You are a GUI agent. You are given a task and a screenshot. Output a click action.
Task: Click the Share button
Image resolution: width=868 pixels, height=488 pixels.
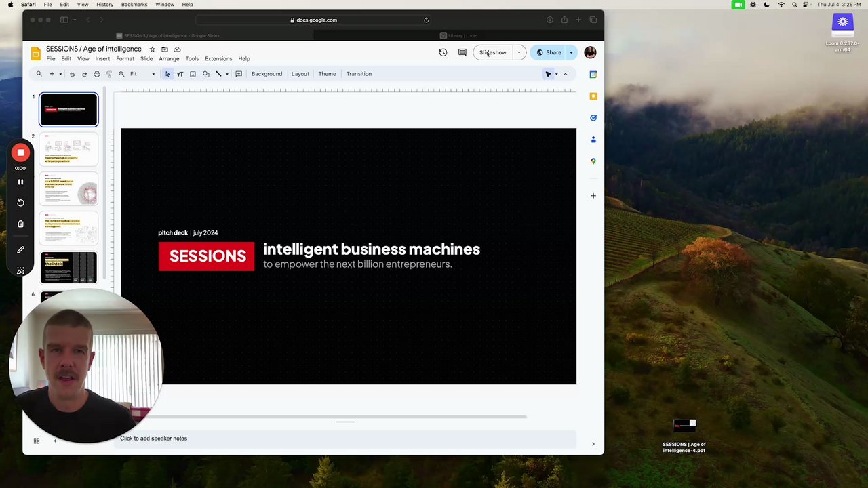(x=548, y=52)
